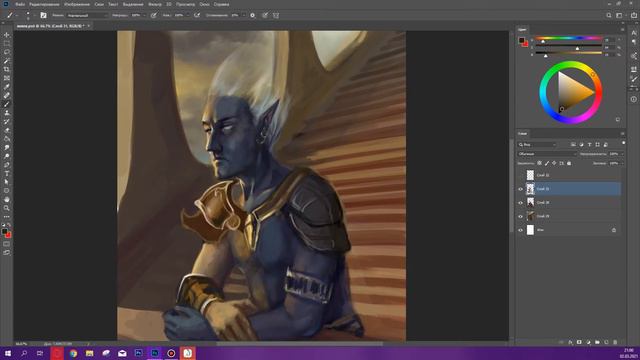Select the Hand tool
The image size is (640, 360).
(7, 200)
